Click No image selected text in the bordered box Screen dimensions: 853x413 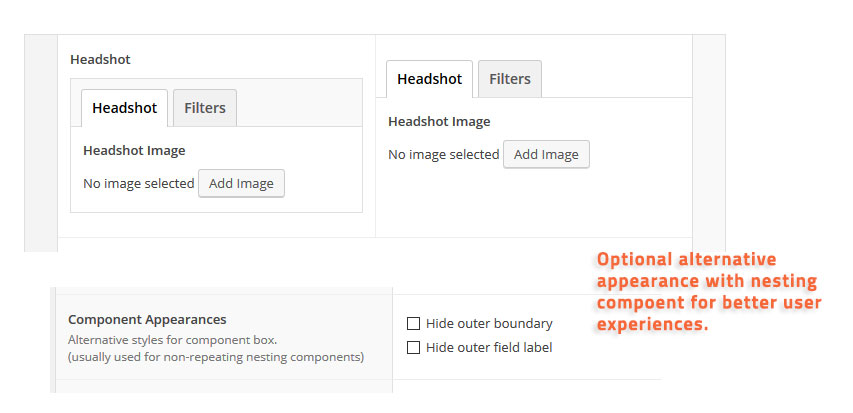pyautogui.click(x=138, y=184)
